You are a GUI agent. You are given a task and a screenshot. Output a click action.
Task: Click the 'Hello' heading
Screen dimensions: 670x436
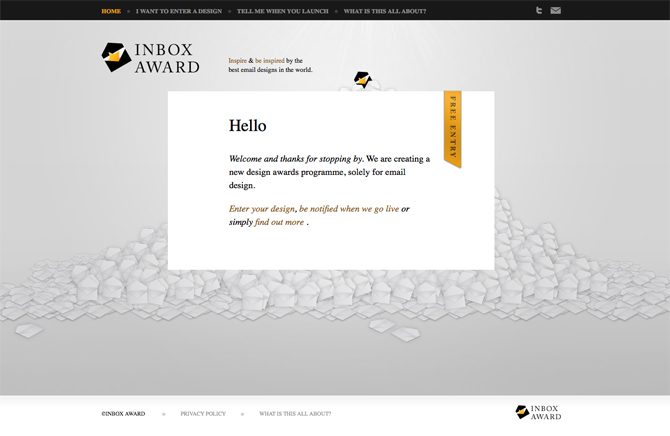click(248, 126)
